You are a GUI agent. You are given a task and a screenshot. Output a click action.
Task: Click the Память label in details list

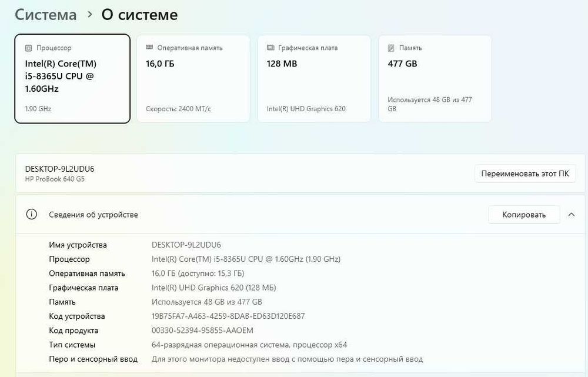pyautogui.click(x=62, y=302)
